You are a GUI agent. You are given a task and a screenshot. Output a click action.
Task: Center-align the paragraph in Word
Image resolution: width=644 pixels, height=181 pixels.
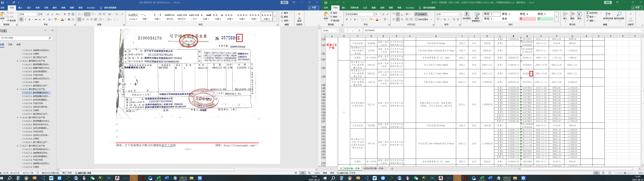coord(83,20)
